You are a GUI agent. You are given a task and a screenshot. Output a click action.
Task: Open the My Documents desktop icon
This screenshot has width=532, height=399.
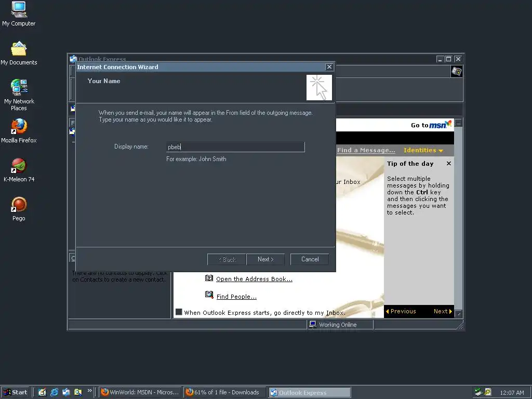[x=19, y=54]
